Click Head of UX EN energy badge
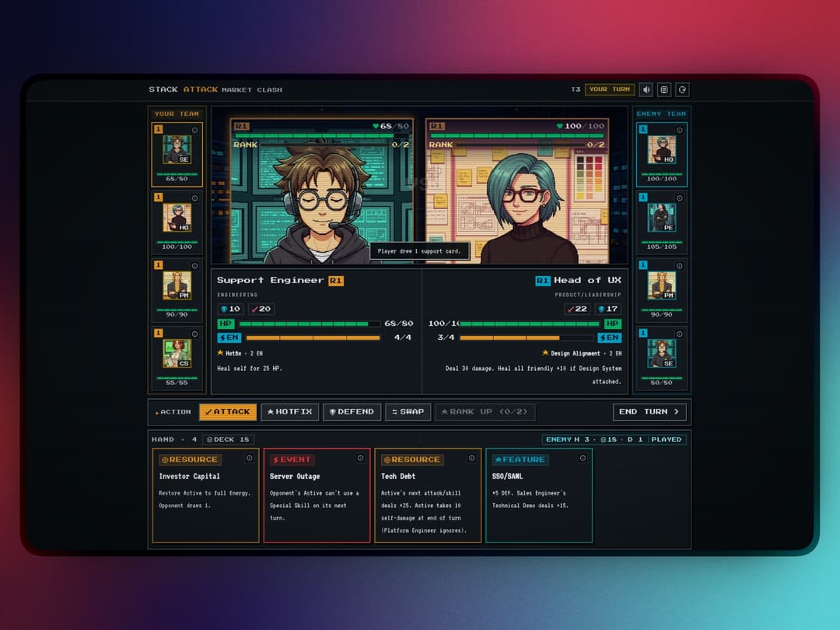The image size is (840, 630). point(609,338)
